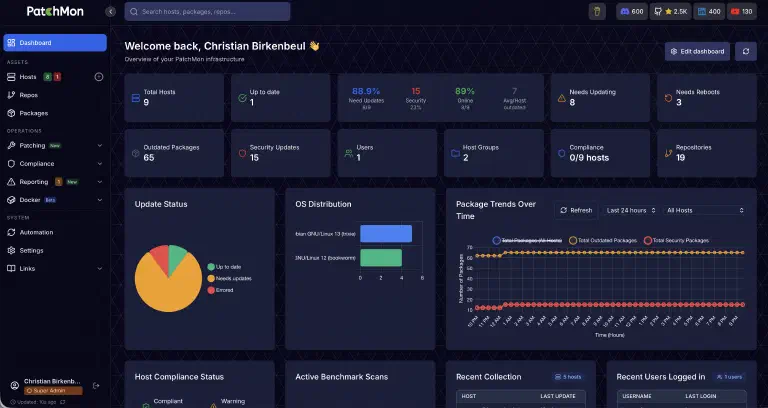Open the All Hosts filter dropdown
Image resolution: width=768 pixels, height=408 pixels.
coord(705,210)
